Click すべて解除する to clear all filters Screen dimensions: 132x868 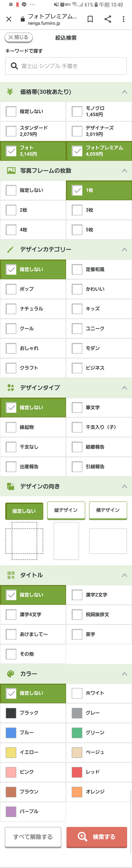point(33,837)
